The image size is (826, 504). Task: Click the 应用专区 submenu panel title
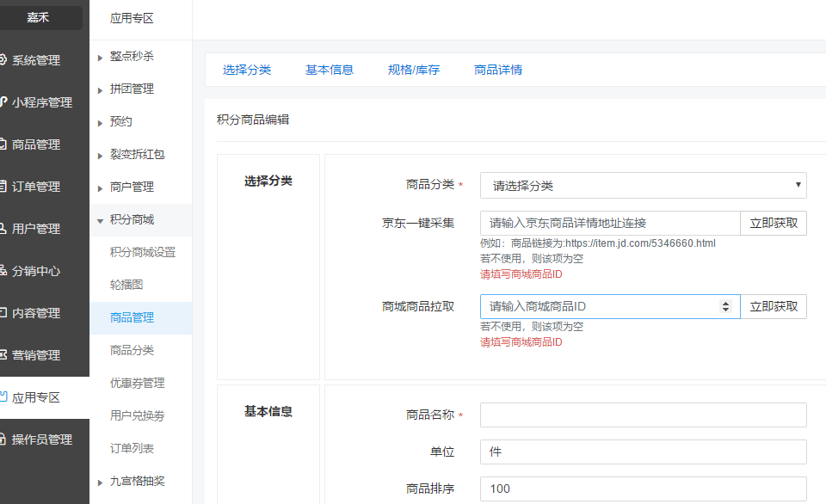(132, 18)
